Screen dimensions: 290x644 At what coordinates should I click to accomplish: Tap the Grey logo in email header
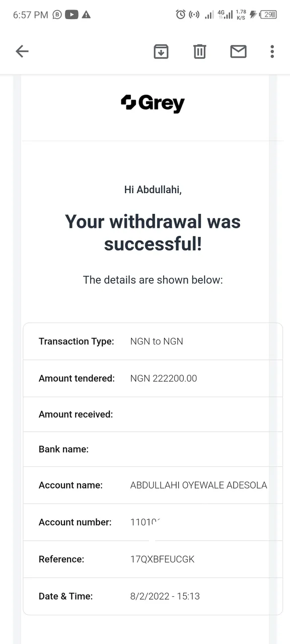pyautogui.click(x=153, y=103)
